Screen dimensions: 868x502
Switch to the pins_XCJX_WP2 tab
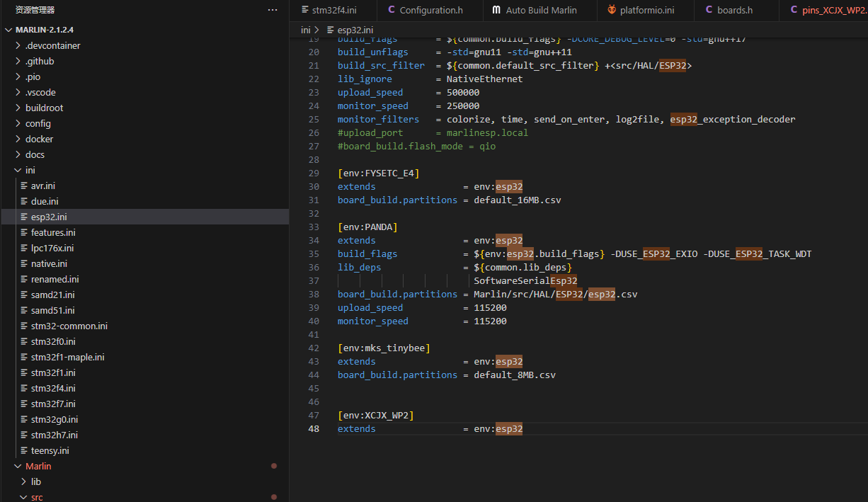click(x=824, y=10)
